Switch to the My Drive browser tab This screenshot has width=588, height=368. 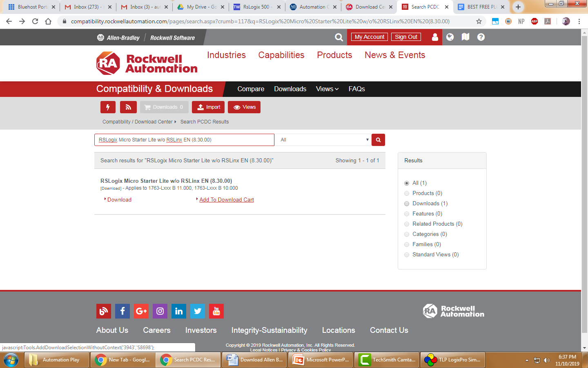(x=200, y=7)
